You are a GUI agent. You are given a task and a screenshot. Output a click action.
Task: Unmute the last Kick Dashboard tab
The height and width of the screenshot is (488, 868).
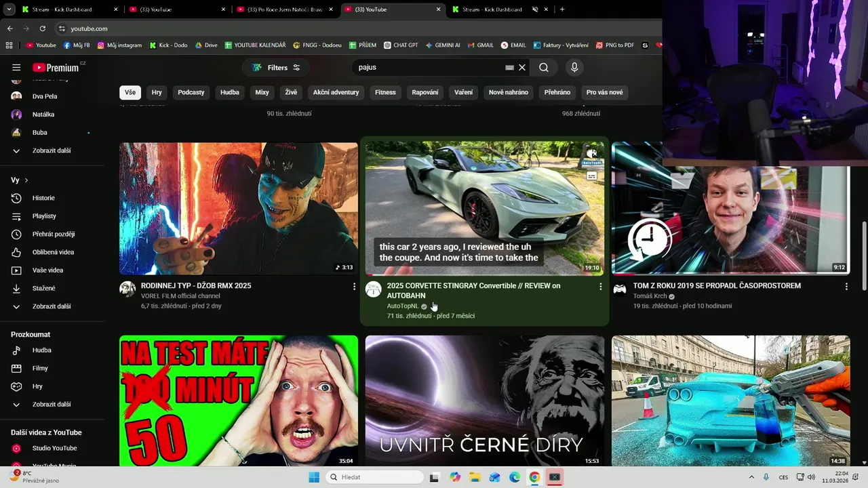coord(534,9)
